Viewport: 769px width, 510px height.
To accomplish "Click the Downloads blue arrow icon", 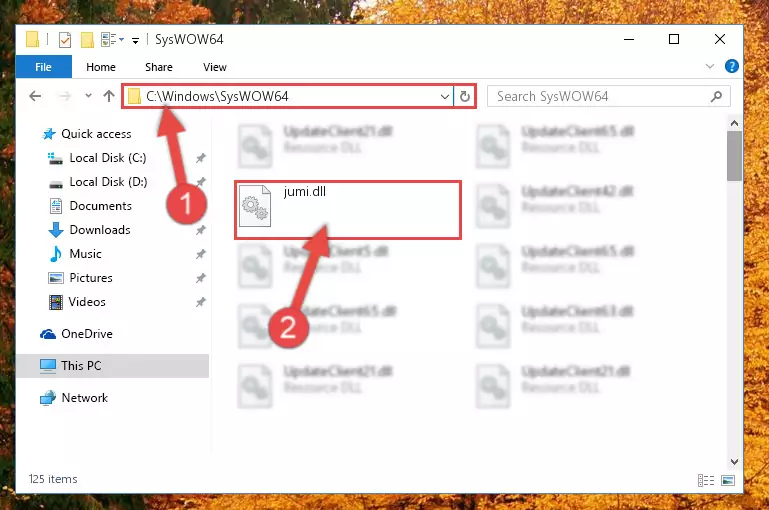I will (56, 230).
